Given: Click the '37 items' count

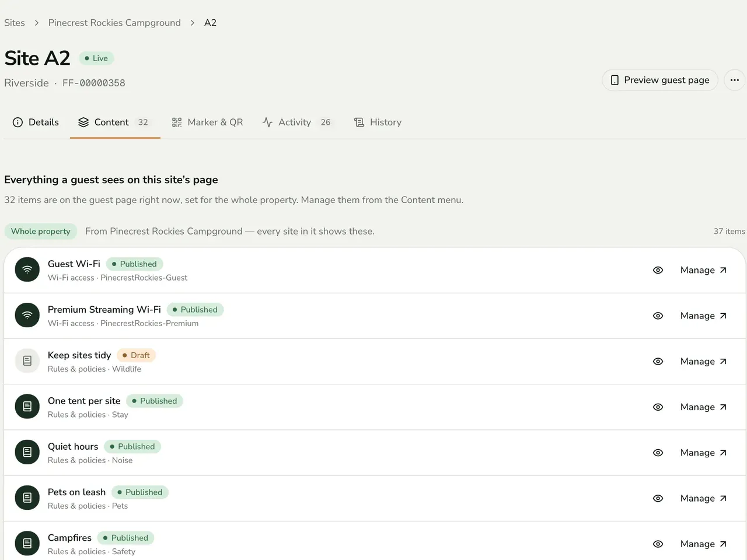Looking at the screenshot, I should (729, 231).
